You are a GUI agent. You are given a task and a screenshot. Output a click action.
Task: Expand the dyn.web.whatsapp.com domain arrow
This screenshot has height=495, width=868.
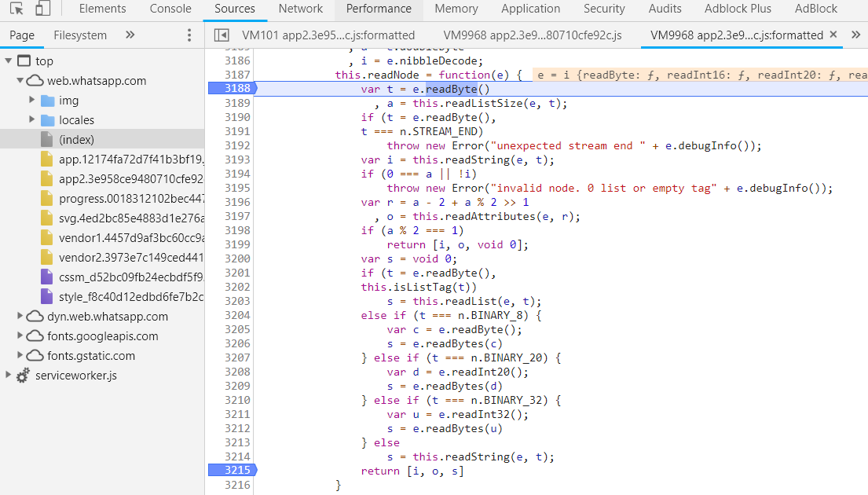point(20,316)
